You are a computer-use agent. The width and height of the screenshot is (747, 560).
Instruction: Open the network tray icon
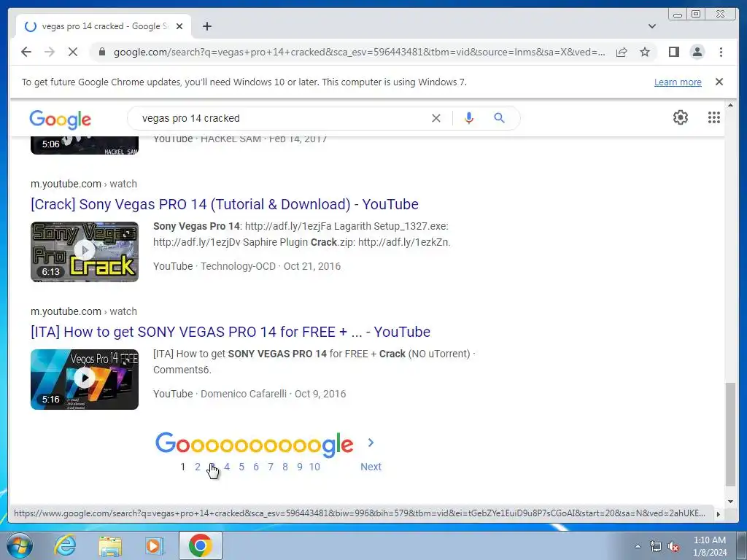(656, 547)
